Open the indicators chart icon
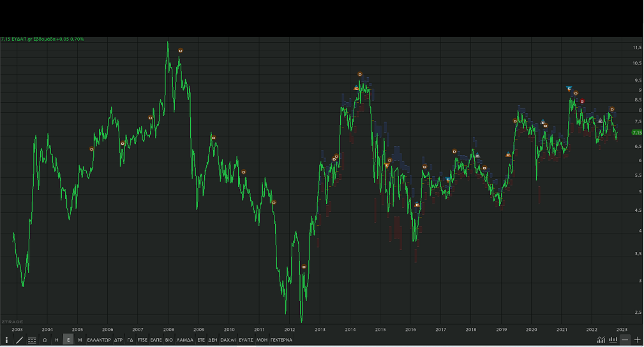Viewport: 644px width, 347px height. click(601, 339)
